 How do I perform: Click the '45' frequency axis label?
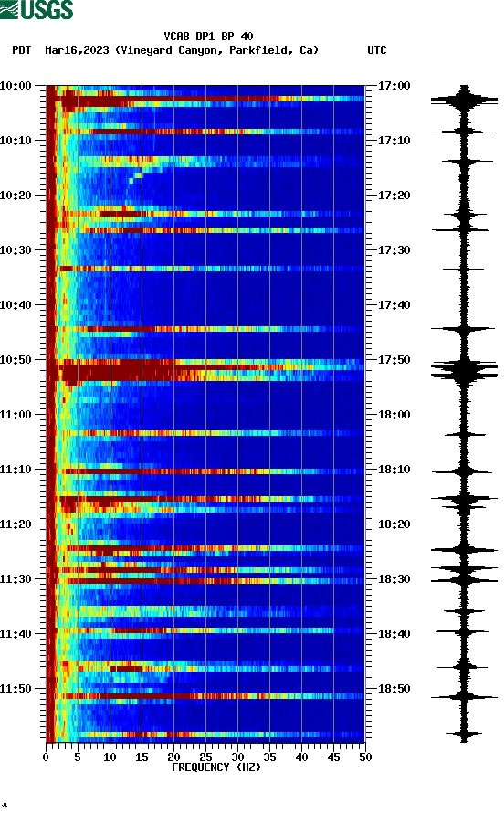(333, 757)
